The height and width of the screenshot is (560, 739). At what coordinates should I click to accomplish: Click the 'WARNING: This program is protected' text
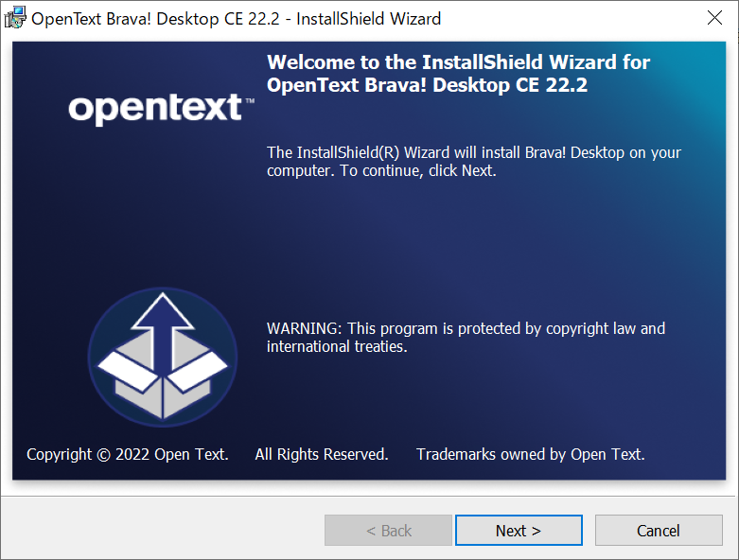click(x=466, y=337)
